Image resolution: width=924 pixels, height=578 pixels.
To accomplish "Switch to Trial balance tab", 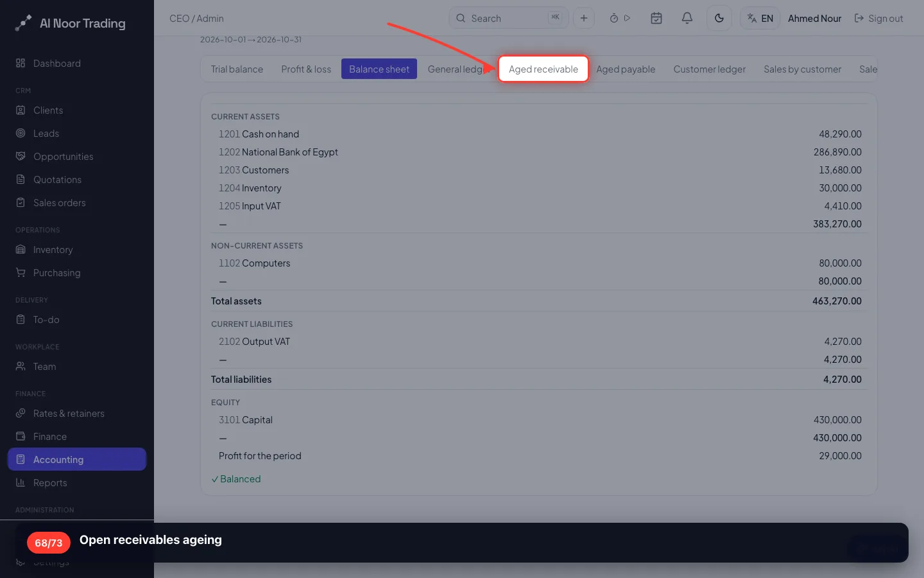I will pyautogui.click(x=237, y=69).
